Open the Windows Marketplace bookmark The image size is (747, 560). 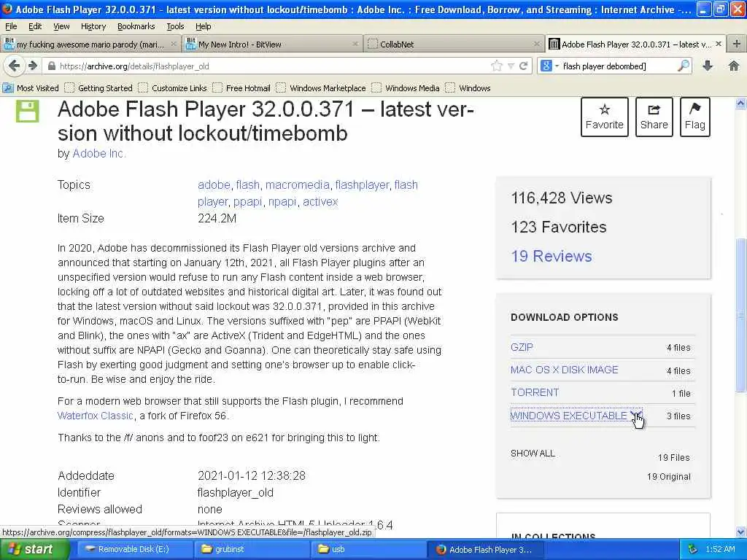(x=322, y=88)
